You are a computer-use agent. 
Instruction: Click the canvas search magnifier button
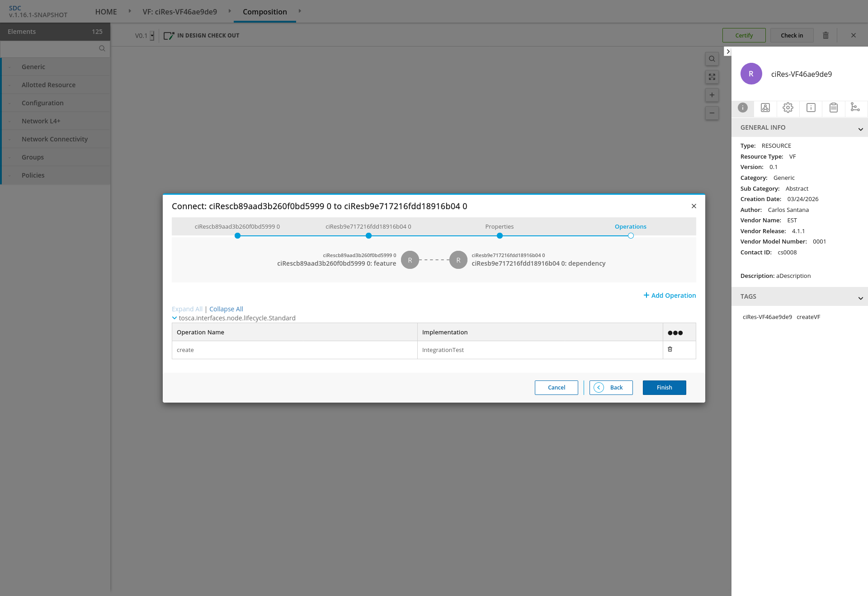coord(712,59)
